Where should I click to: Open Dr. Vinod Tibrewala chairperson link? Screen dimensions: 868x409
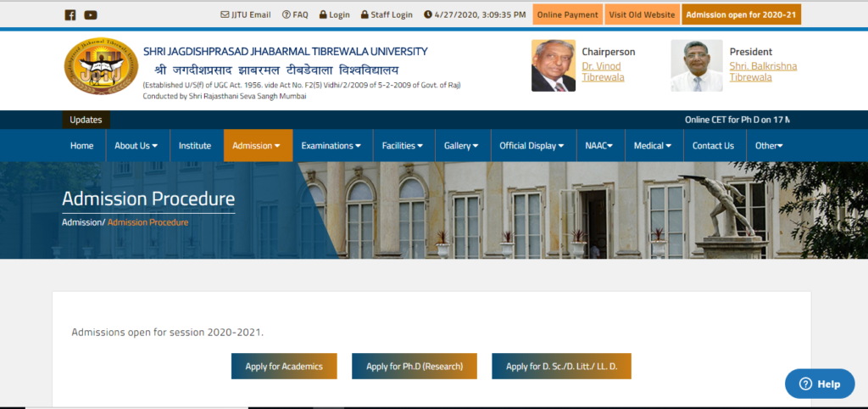[603, 72]
